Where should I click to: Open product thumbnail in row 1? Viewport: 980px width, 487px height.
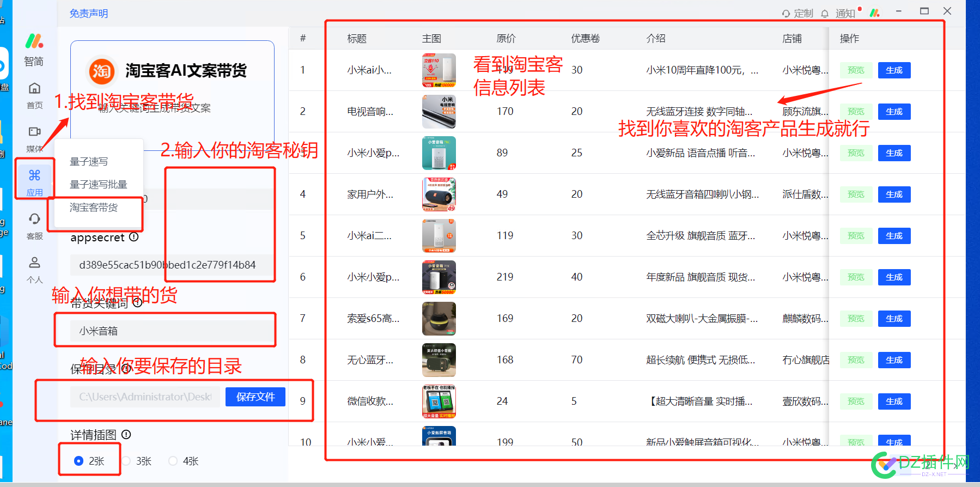coord(439,70)
